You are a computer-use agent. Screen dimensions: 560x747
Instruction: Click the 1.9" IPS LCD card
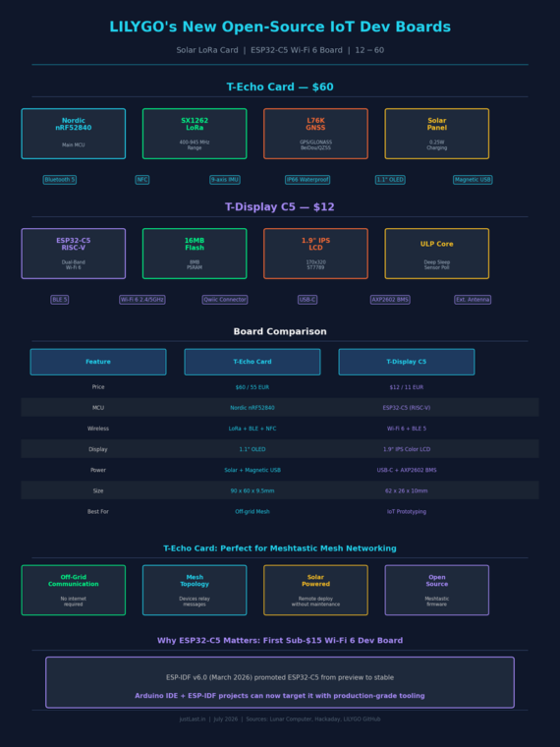click(315, 254)
